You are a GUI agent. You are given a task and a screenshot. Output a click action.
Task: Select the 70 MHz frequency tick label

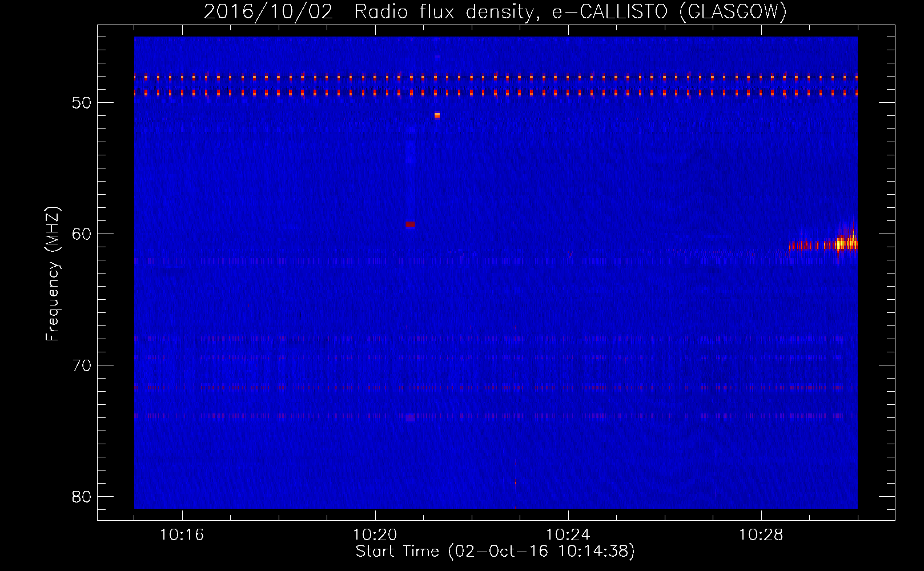tap(82, 365)
